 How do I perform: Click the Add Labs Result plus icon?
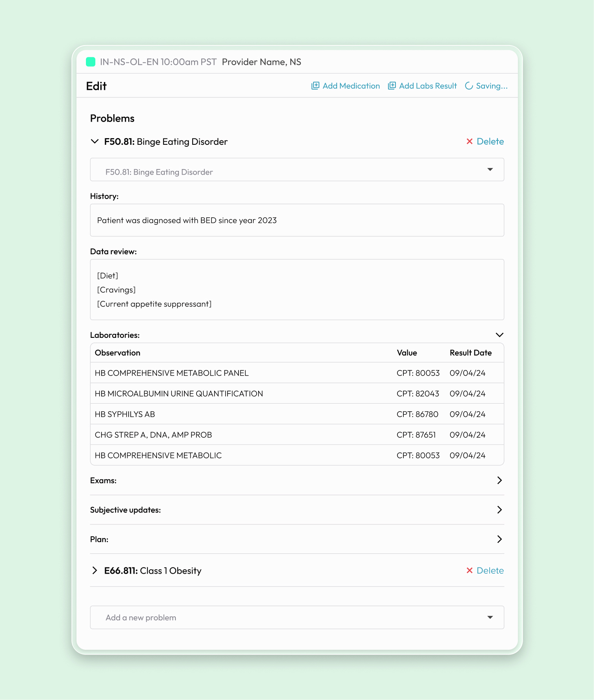point(392,86)
